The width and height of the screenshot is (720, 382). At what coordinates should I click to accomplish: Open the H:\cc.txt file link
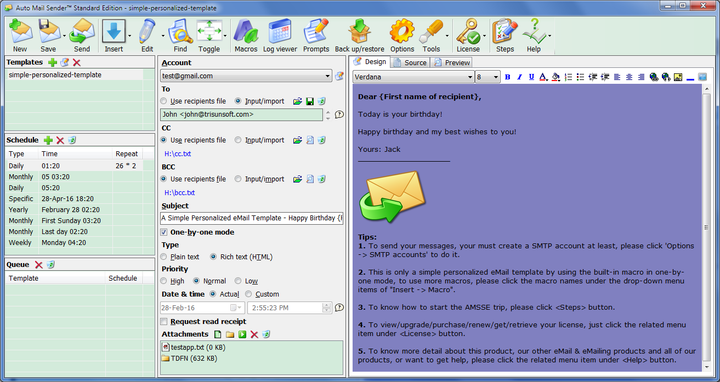(178, 154)
